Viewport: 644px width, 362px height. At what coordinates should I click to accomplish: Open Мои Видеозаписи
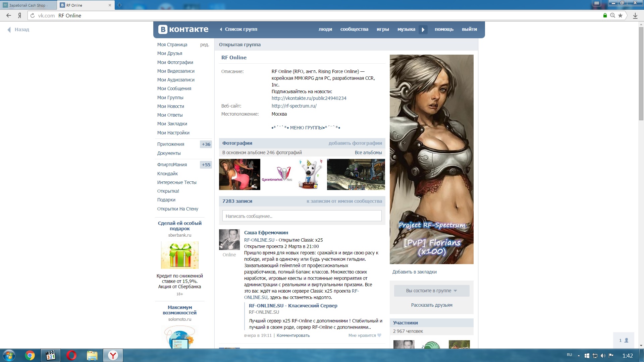pyautogui.click(x=176, y=71)
